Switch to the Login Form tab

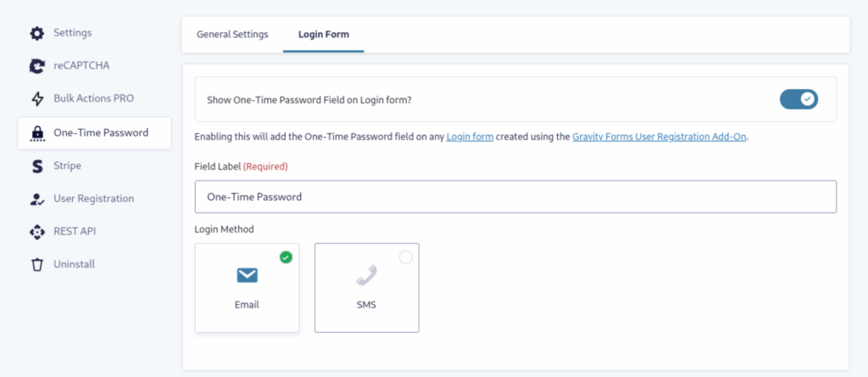pyautogui.click(x=323, y=35)
